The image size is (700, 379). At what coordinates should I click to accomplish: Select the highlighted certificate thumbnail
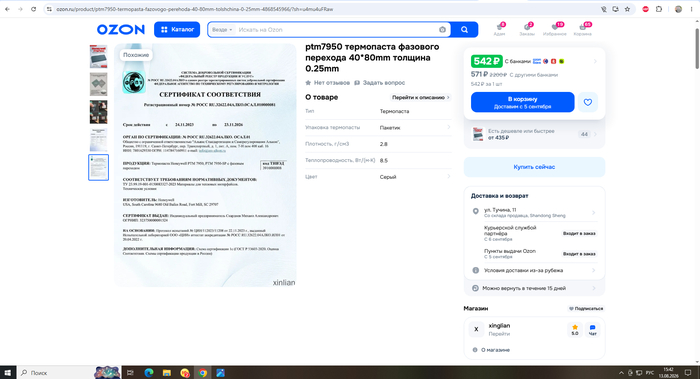coord(98,167)
